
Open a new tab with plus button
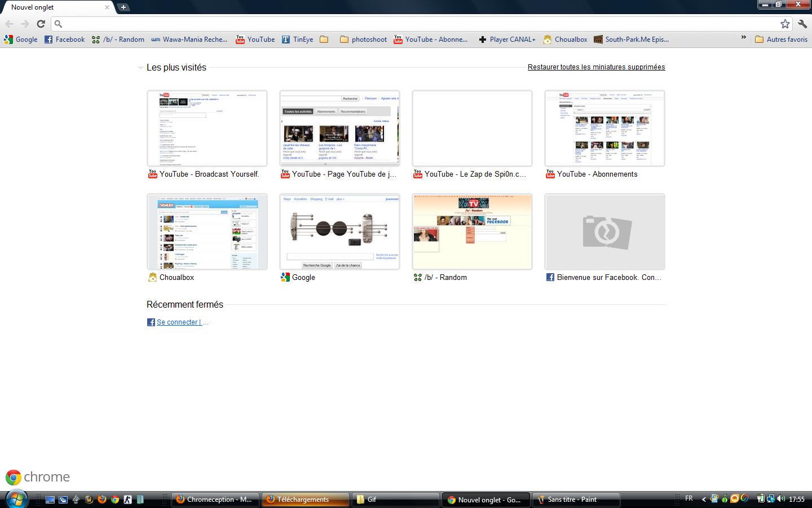pyautogui.click(x=123, y=7)
